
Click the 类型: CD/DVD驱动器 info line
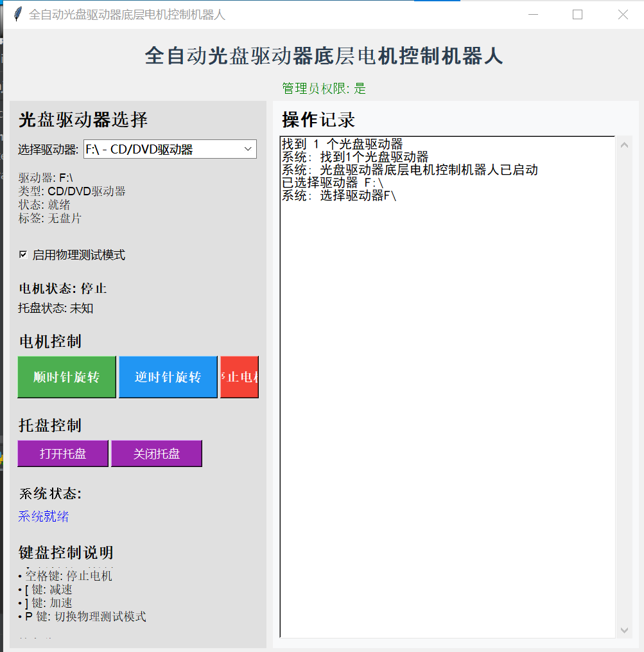coord(72,191)
